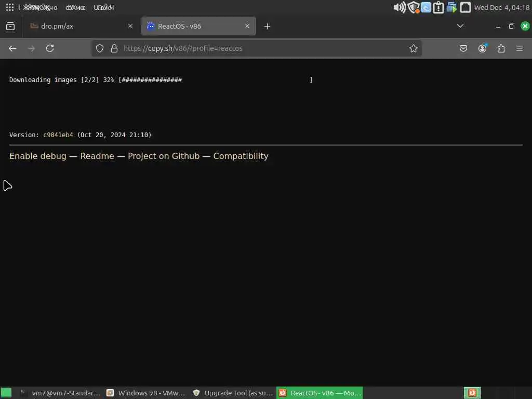The image size is (532, 399).
Task: Open the Firefox account menu
Action: tap(483, 48)
